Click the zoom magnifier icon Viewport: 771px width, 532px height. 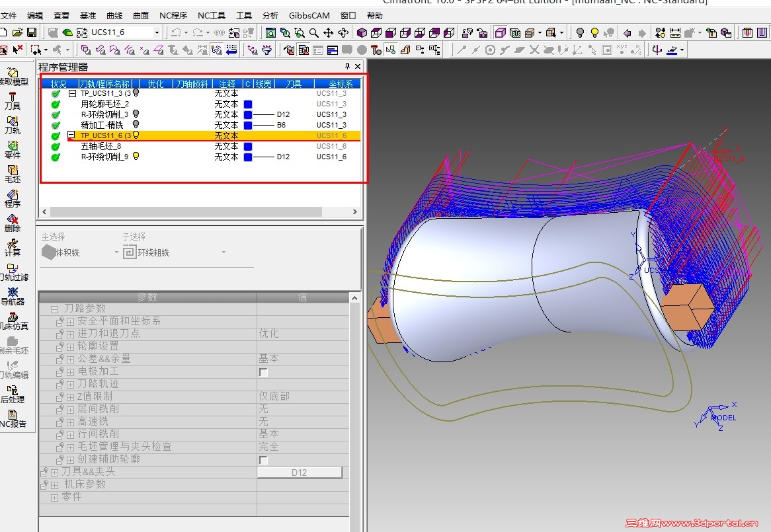(x=313, y=33)
